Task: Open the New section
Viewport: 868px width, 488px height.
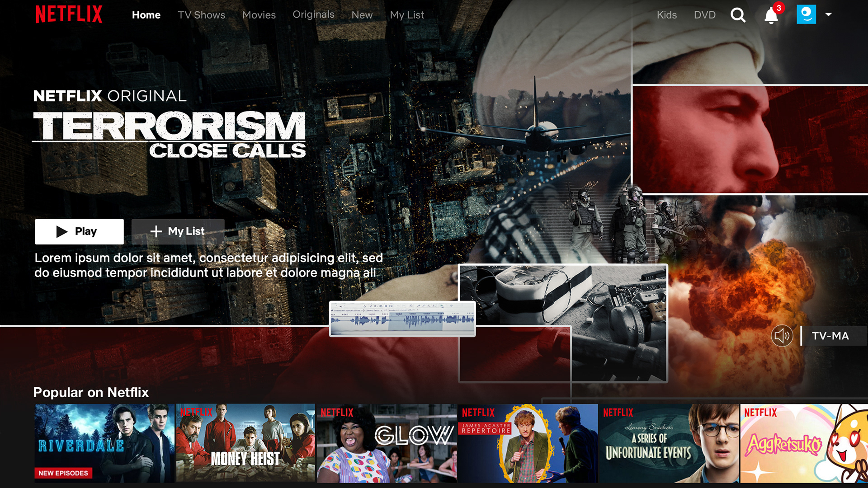Action: (x=362, y=15)
